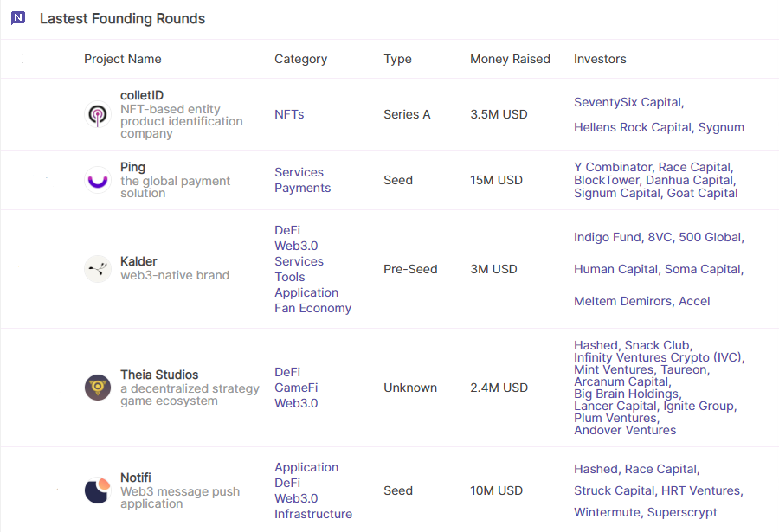779x532 pixels.
Task: Click the Kalder project logo
Action: [97, 269]
